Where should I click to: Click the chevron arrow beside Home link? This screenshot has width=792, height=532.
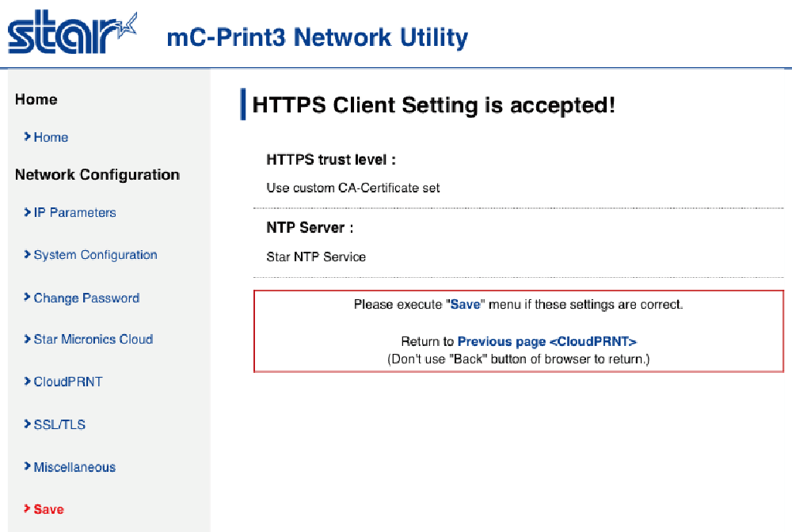click(x=27, y=137)
